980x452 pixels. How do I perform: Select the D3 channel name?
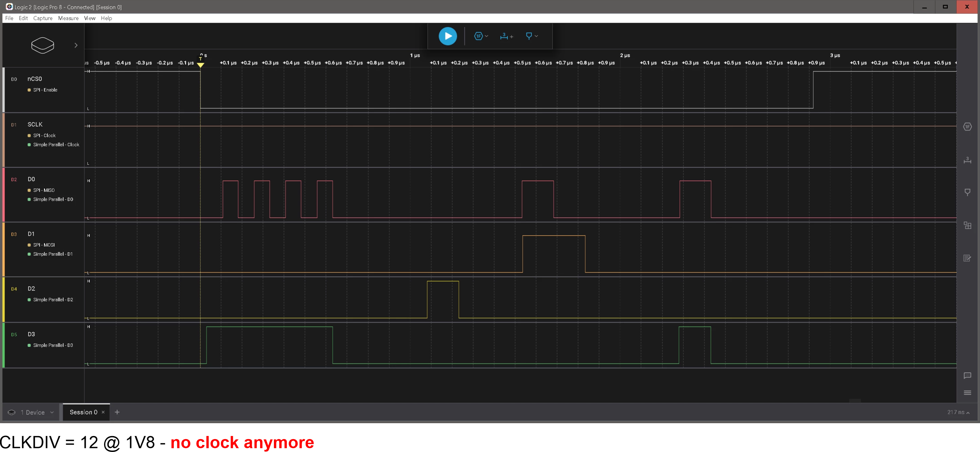pyautogui.click(x=31, y=334)
